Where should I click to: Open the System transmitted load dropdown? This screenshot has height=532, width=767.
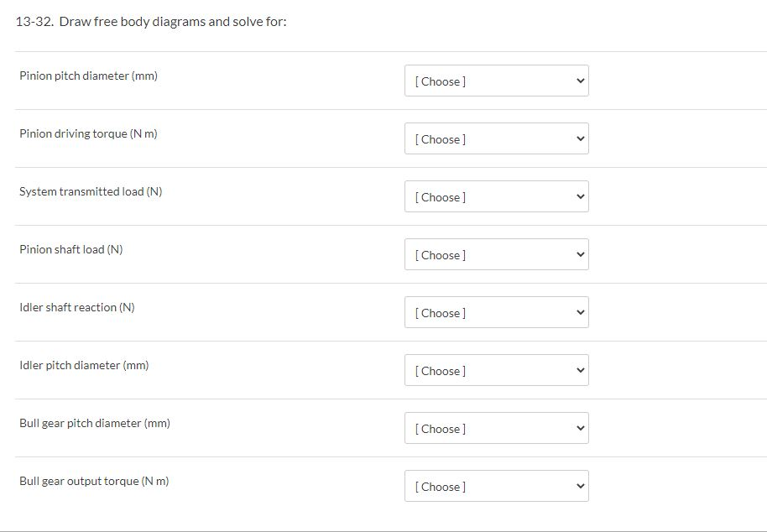[x=497, y=196]
